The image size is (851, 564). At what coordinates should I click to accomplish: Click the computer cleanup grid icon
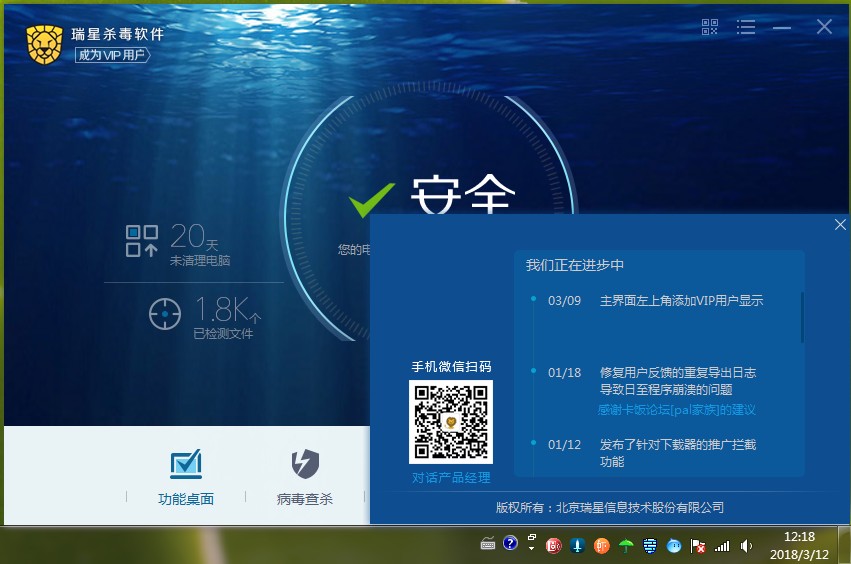tap(142, 241)
